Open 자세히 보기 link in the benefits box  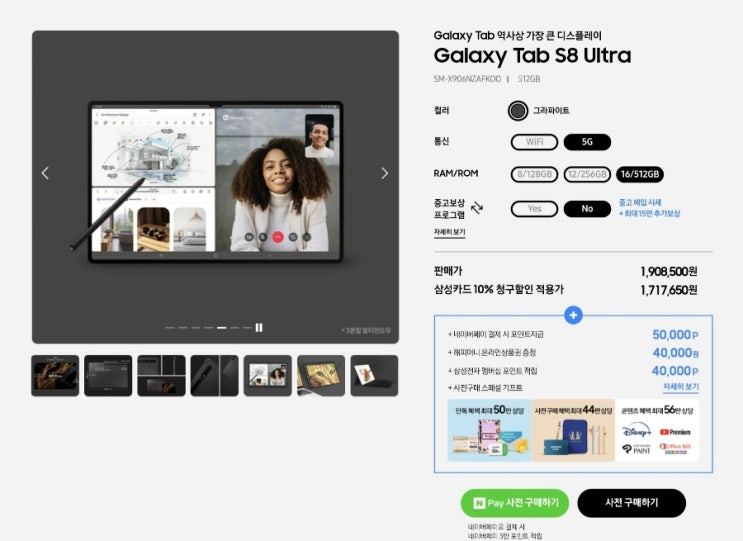681,387
